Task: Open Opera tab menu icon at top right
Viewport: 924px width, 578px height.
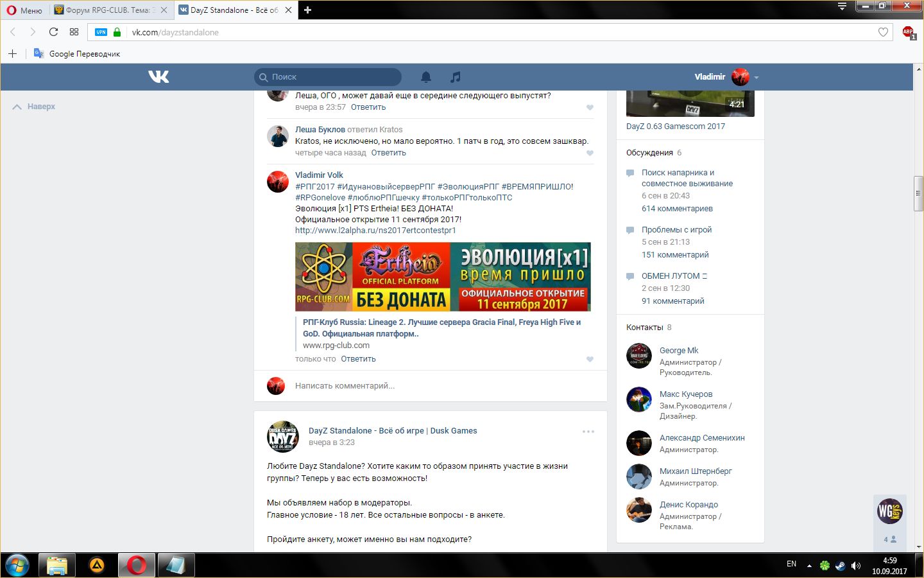Action: tap(842, 6)
